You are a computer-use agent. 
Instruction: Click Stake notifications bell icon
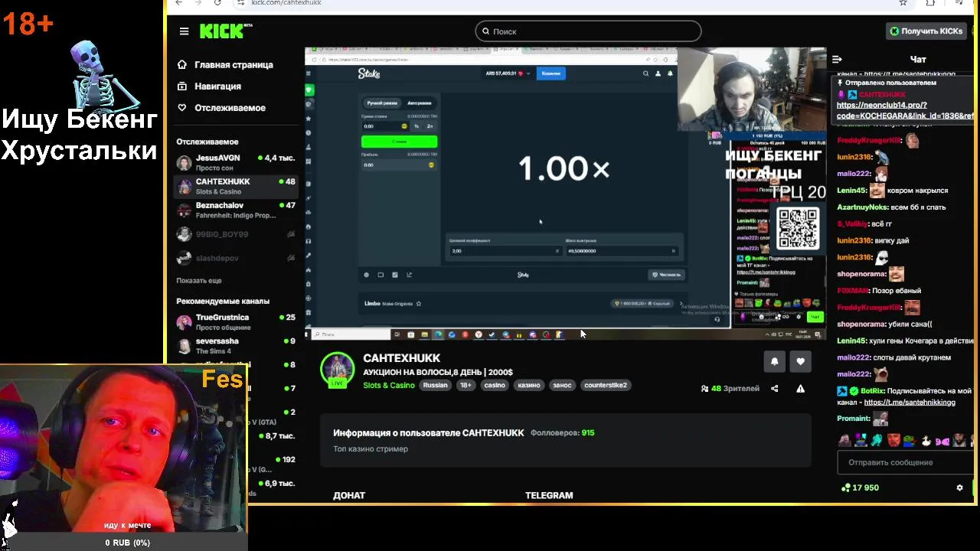click(670, 73)
